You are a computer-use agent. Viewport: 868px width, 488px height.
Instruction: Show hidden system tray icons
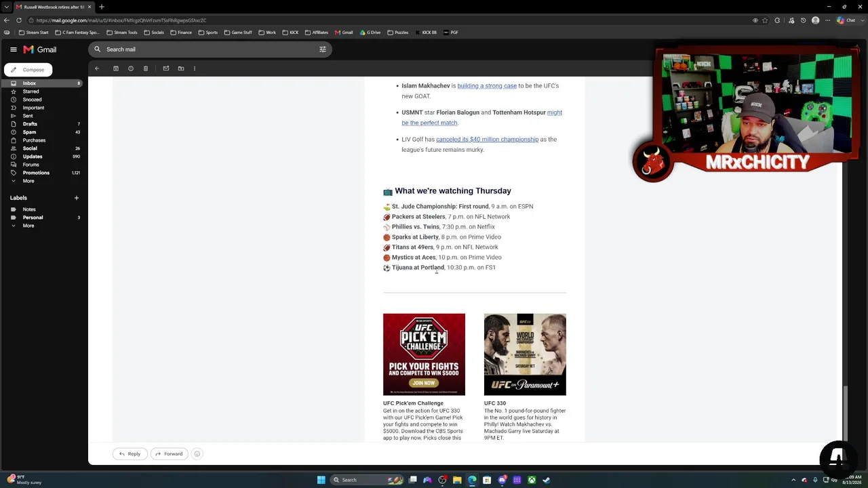pyautogui.click(x=793, y=480)
